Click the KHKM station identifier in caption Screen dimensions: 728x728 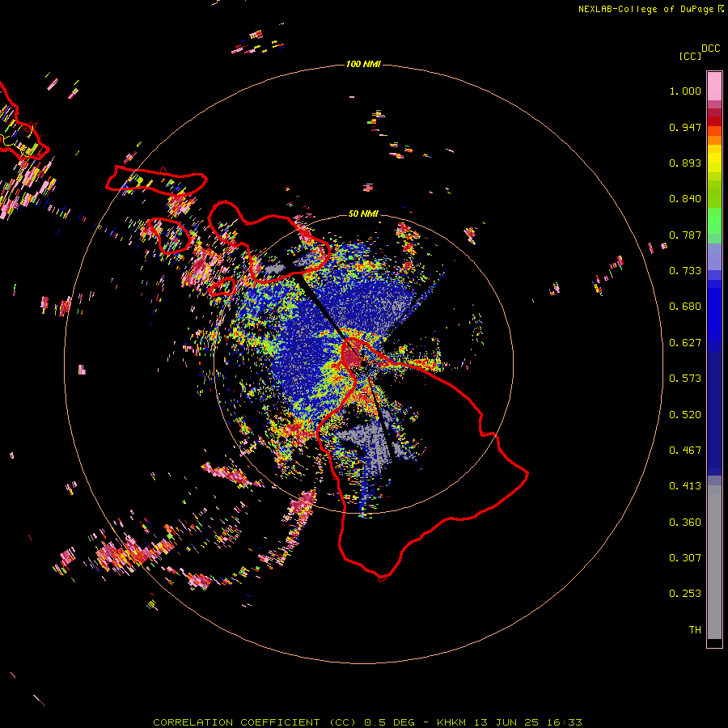click(x=451, y=722)
